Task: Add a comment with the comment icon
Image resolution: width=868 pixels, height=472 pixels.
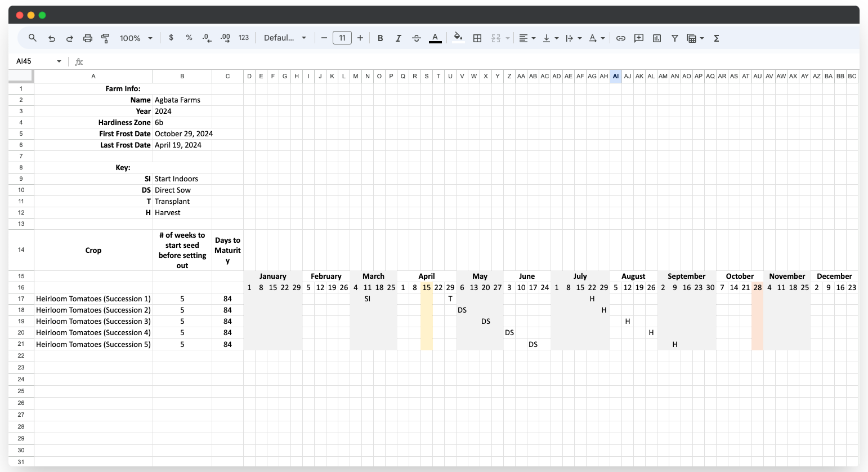Action: [638, 38]
